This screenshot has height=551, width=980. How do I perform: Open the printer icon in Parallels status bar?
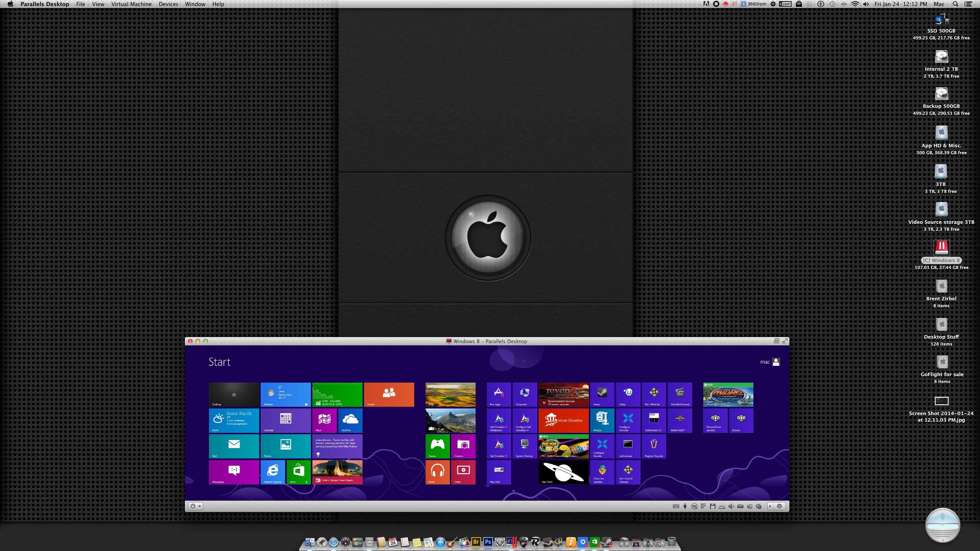coord(722,506)
